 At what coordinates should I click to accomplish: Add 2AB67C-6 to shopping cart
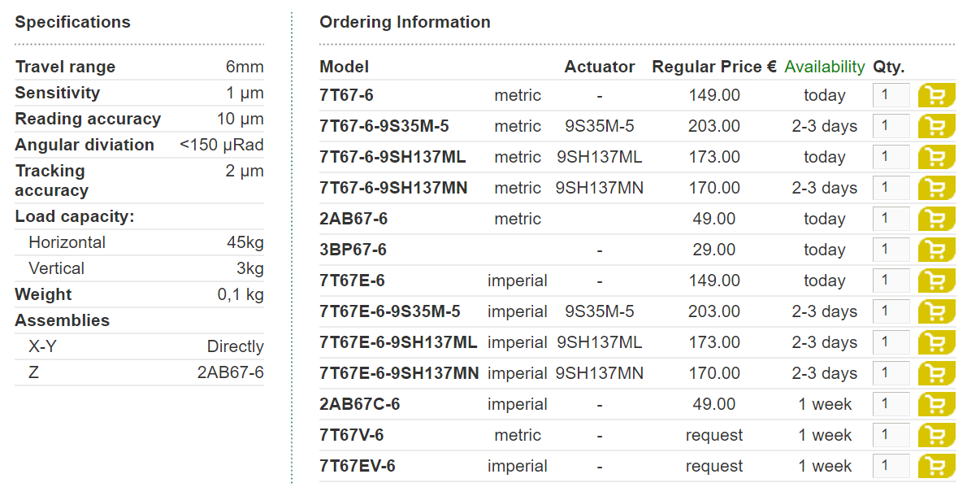click(936, 404)
